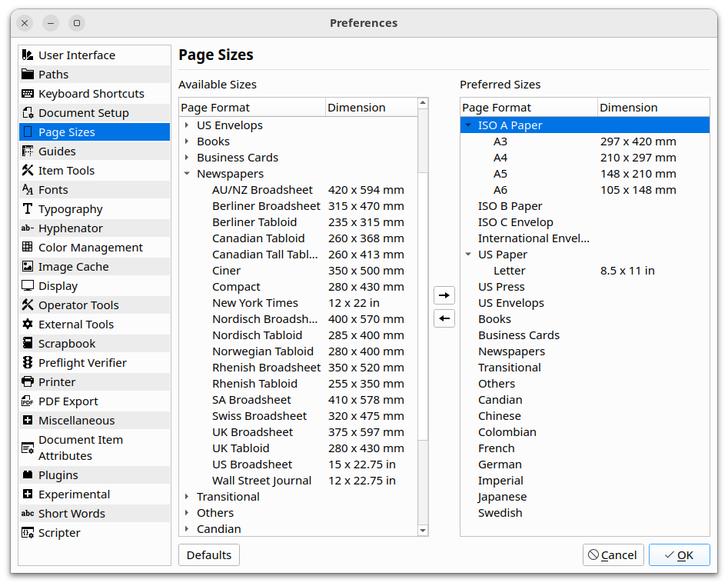Click scroll down arrow in Available Sizes
This screenshot has height=586, width=728.
tap(423, 530)
